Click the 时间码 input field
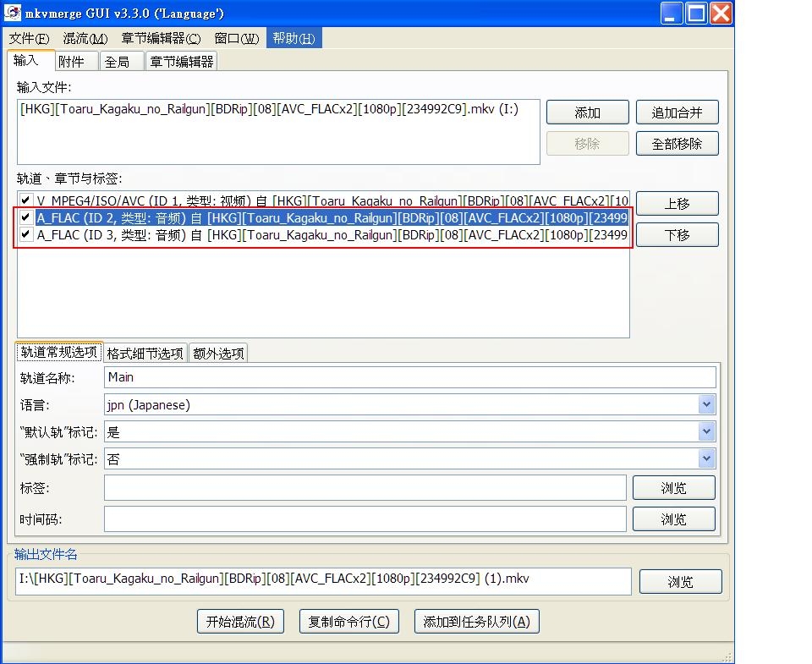 pos(365,519)
